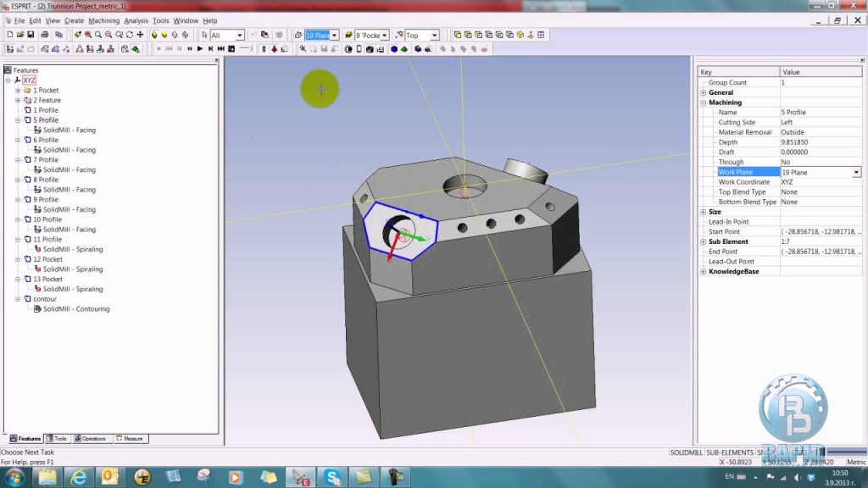
Task: Save the current project
Action: pos(31,35)
